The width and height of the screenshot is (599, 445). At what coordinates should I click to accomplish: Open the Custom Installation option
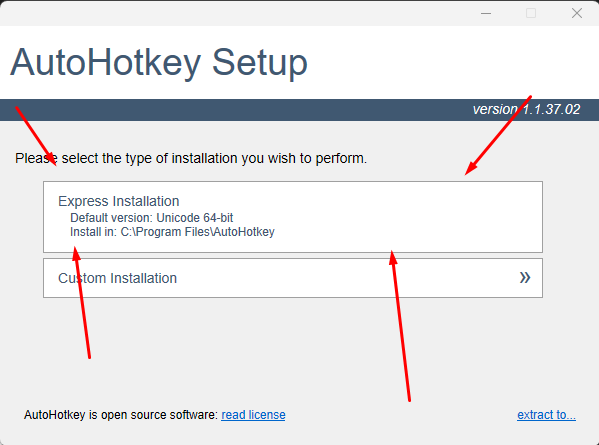[x=293, y=278]
